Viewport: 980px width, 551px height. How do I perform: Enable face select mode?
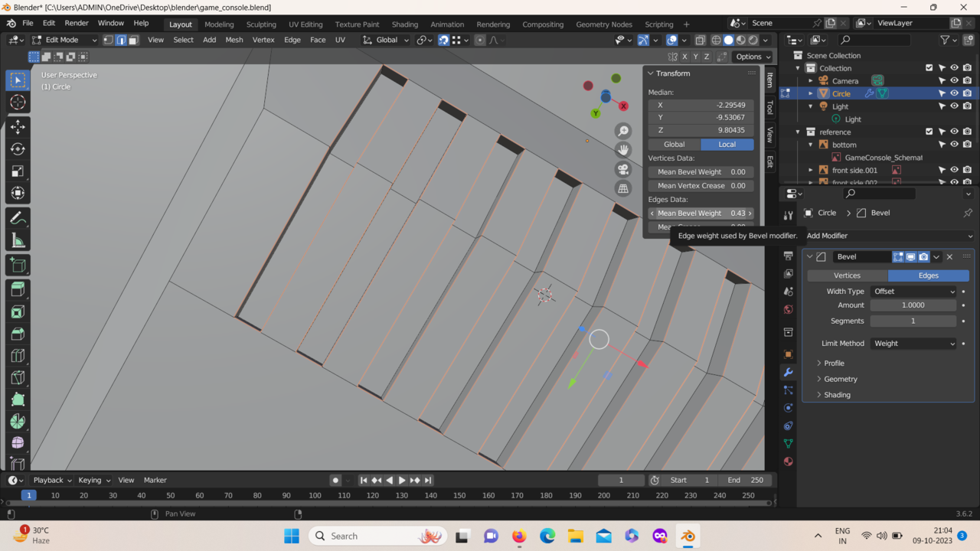[133, 40]
